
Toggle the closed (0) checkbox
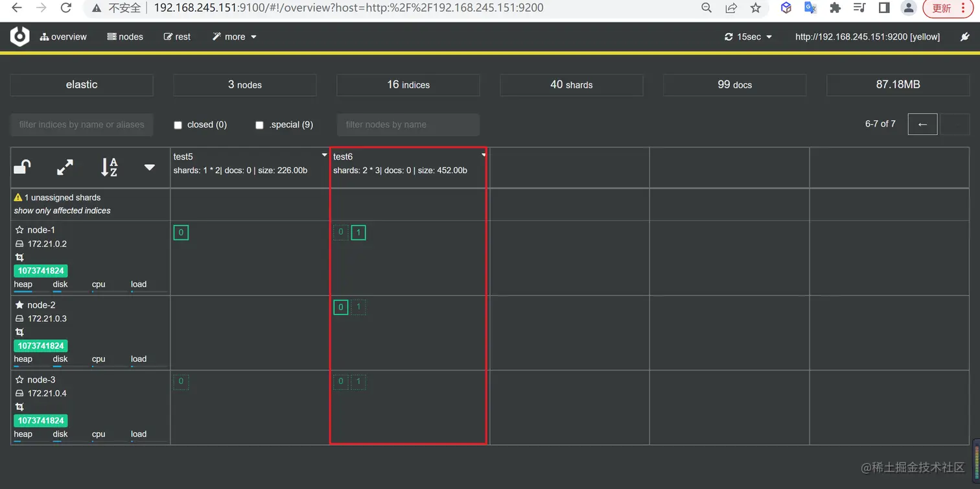(x=178, y=125)
